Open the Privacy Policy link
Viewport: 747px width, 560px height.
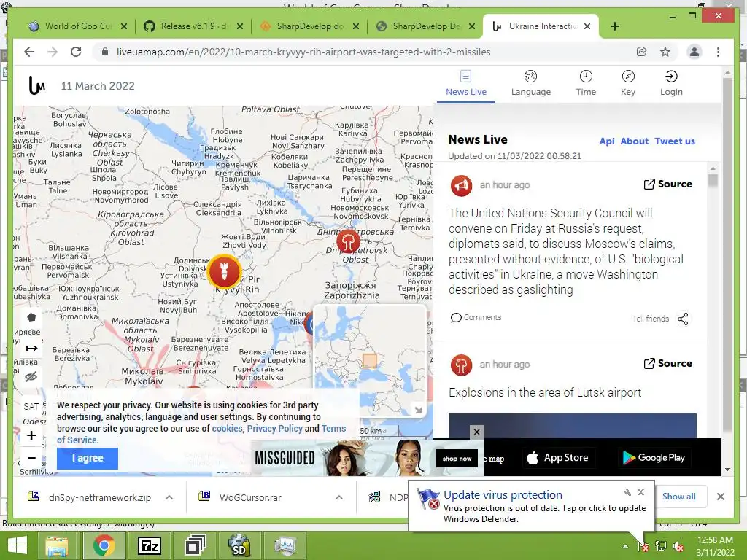point(274,428)
